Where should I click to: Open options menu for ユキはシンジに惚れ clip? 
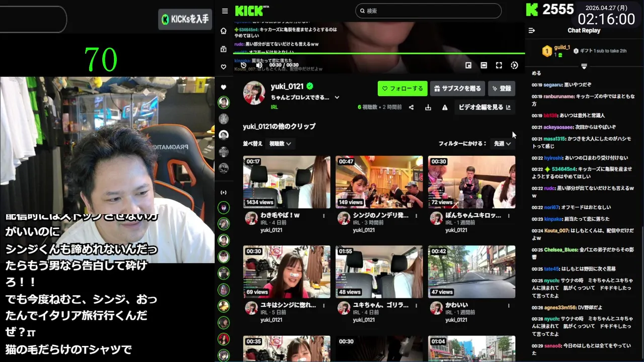point(324,306)
